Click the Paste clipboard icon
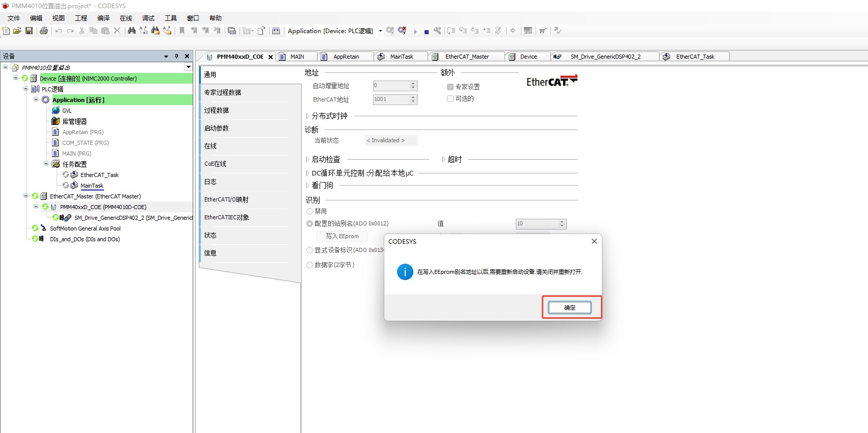Screen dimensions: 868x433 [105, 31]
